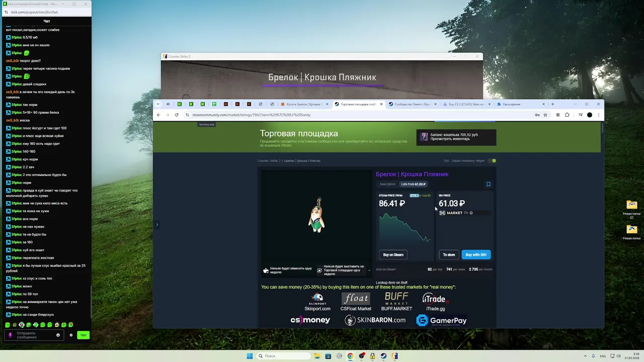Click the ENG language indicator in tray
644x362 pixels.
pos(603,356)
